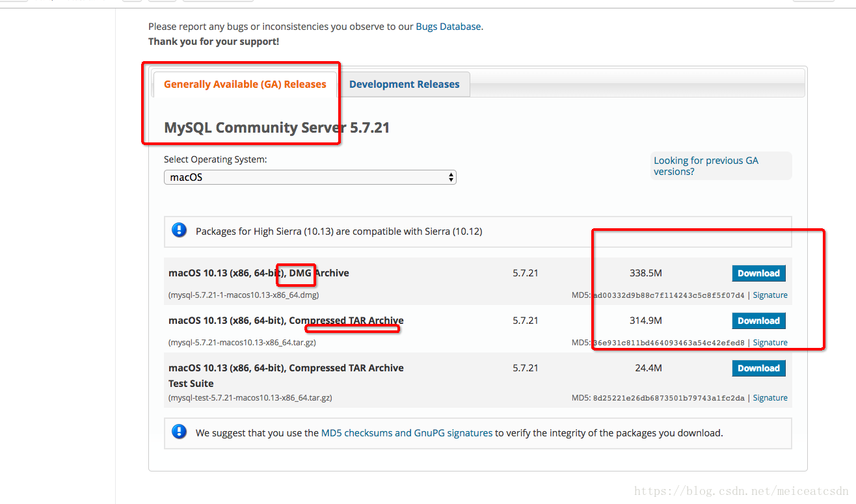856x504 pixels.
Task: Download the 24.4M Test Suite archive
Action: click(x=758, y=368)
